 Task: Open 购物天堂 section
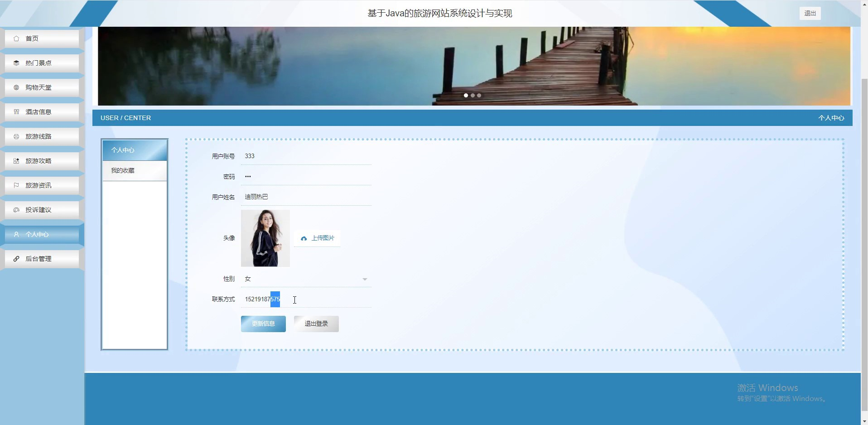[42, 87]
